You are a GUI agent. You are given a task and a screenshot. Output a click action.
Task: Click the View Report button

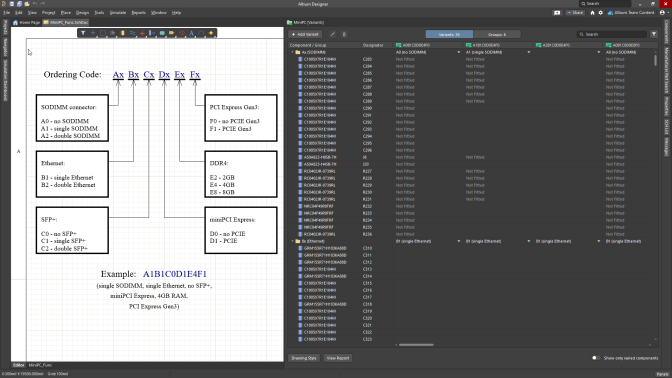click(x=338, y=358)
